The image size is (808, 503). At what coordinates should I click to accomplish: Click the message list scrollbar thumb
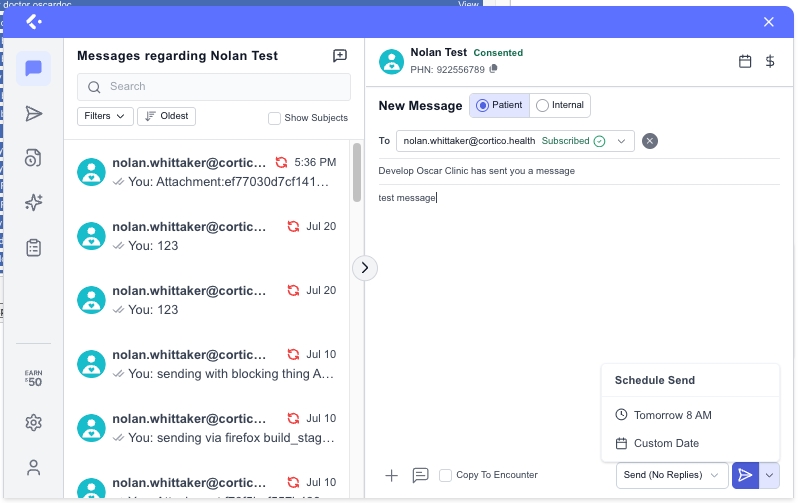point(357,173)
